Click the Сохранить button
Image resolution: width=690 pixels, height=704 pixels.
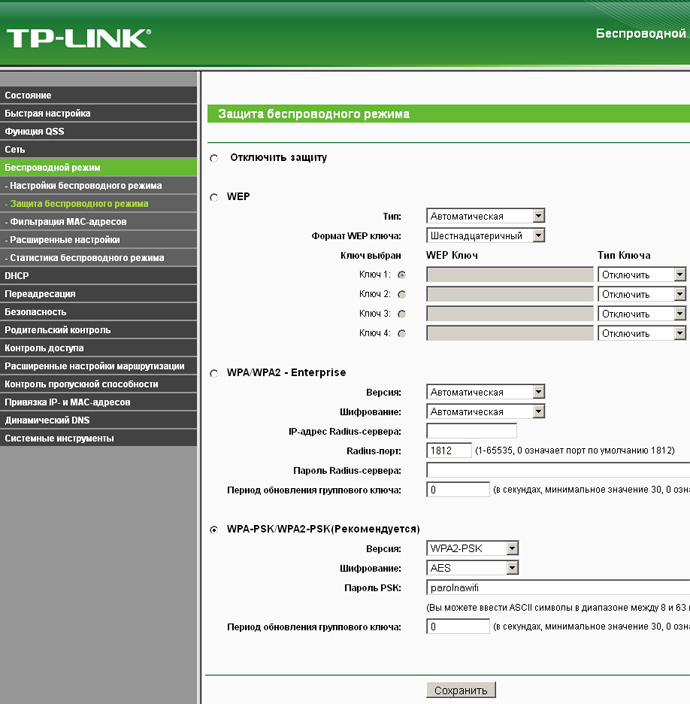[461, 690]
